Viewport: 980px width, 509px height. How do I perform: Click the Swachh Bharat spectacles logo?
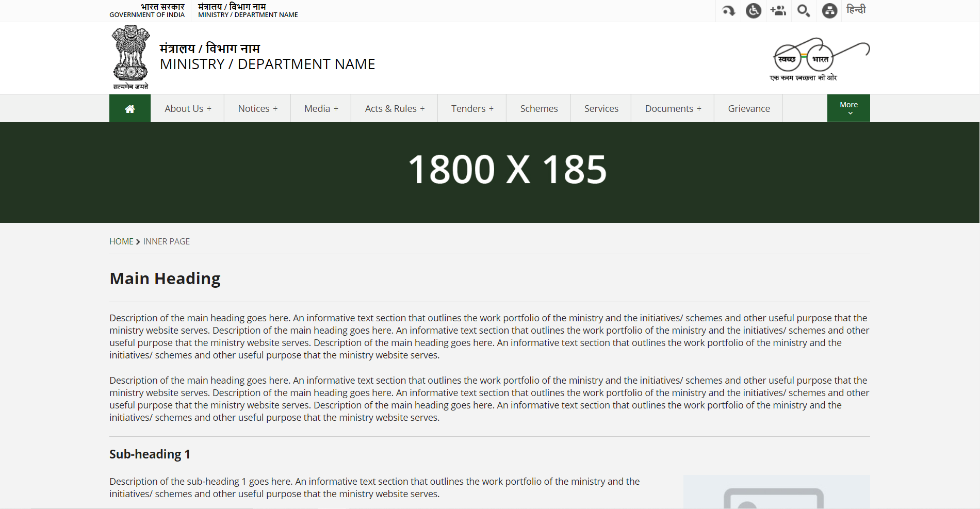pyautogui.click(x=819, y=59)
